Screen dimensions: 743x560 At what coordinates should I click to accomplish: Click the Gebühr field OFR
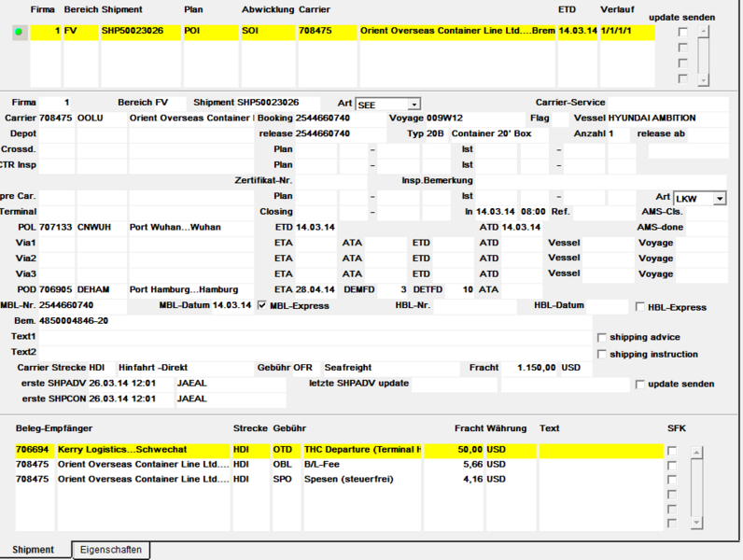pyautogui.click(x=306, y=368)
